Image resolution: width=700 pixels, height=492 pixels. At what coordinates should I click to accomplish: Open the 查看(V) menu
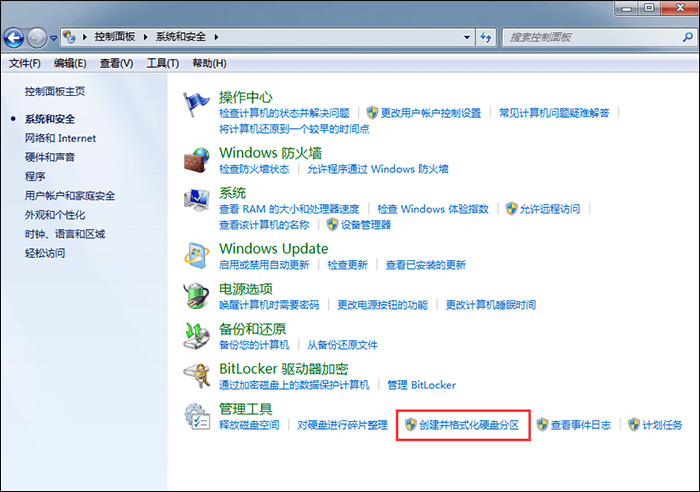tap(117, 63)
